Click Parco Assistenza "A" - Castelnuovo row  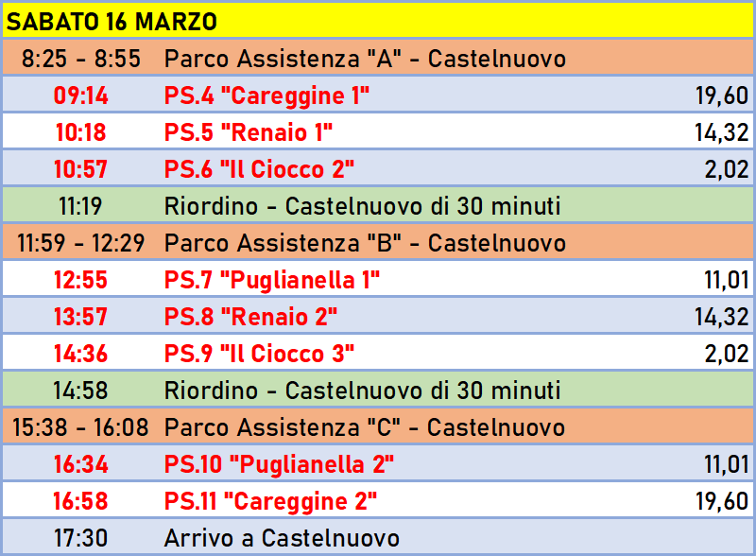coord(378,58)
